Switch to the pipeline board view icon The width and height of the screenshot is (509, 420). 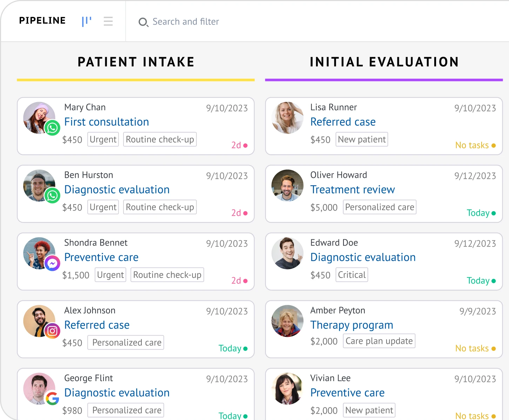point(86,21)
